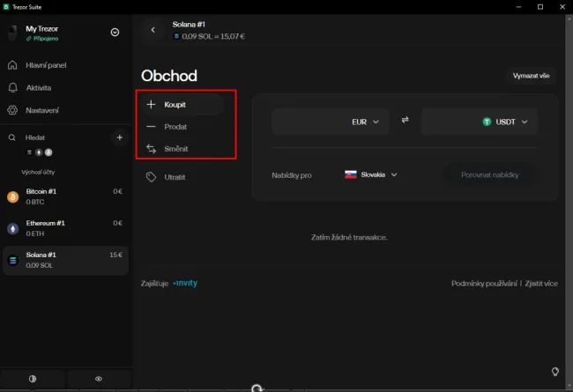Click the Připojeno connection status

[x=42, y=39]
